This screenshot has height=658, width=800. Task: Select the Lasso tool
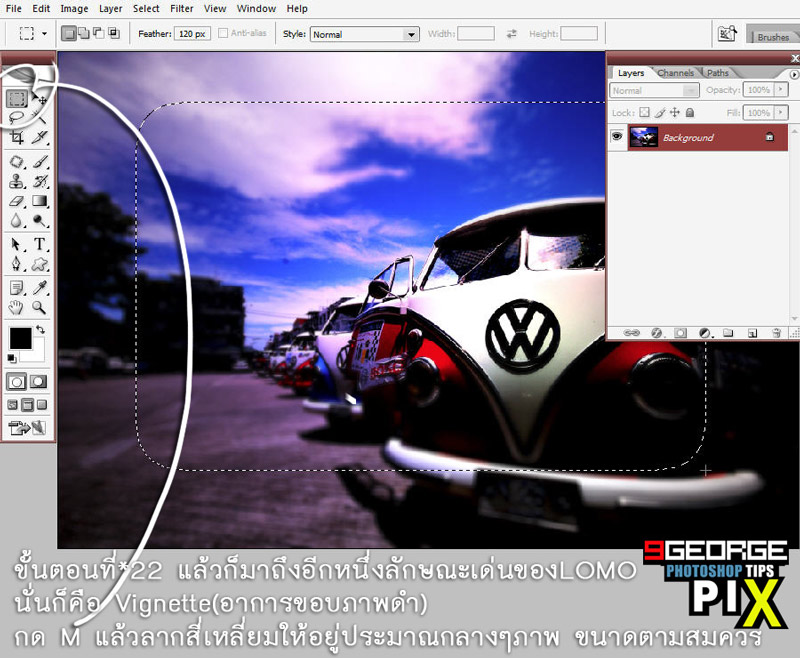pos(17,118)
